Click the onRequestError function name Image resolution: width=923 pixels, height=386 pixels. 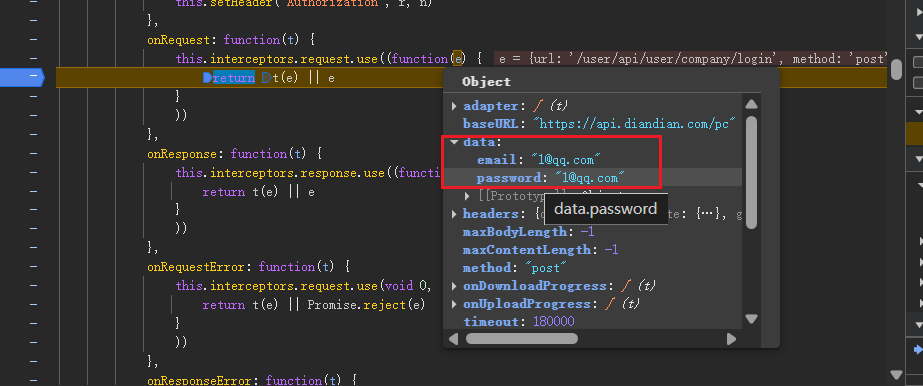click(196, 267)
